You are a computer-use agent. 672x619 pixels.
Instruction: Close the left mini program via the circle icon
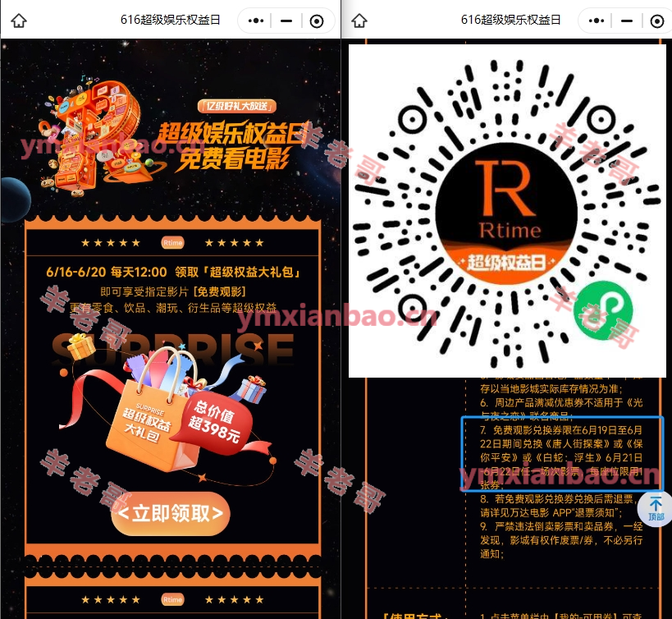click(317, 21)
